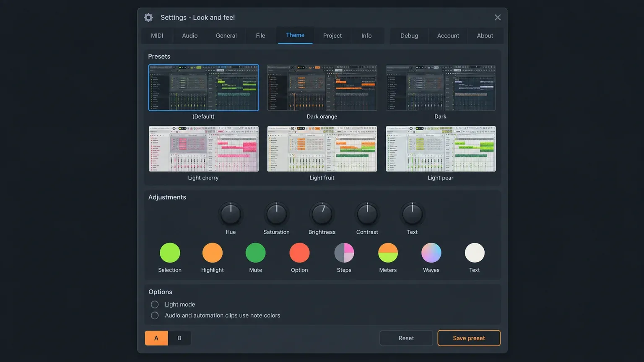Edit the Waves gradient swatch

coord(431,253)
